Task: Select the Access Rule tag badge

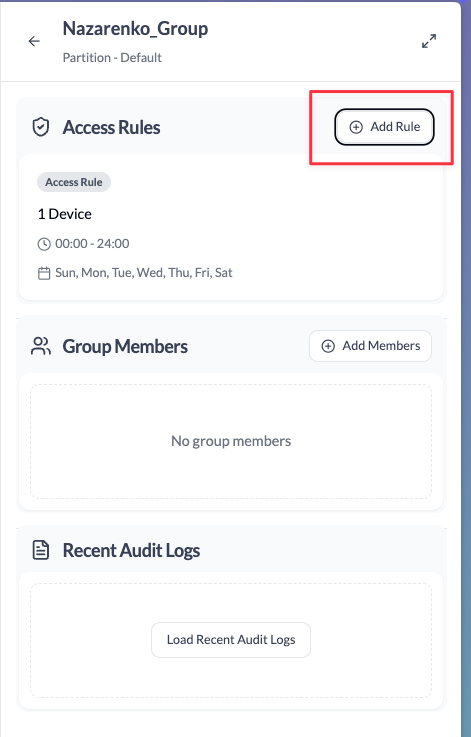Action: tap(74, 182)
